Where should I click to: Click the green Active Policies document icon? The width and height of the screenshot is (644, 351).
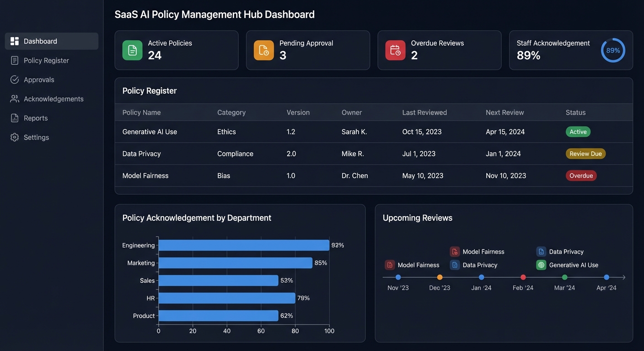[x=132, y=50]
